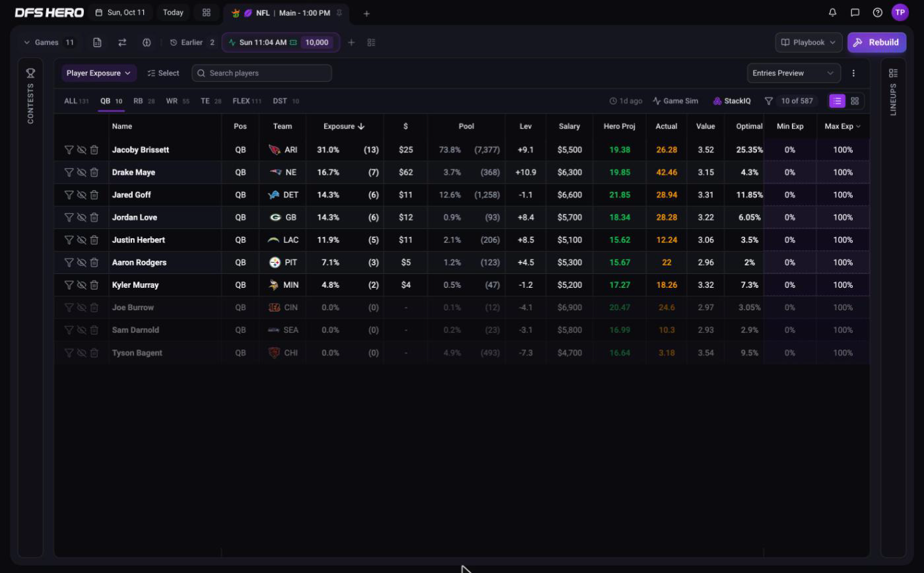
Task: Click the Select multi-select button
Action: click(163, 73)
